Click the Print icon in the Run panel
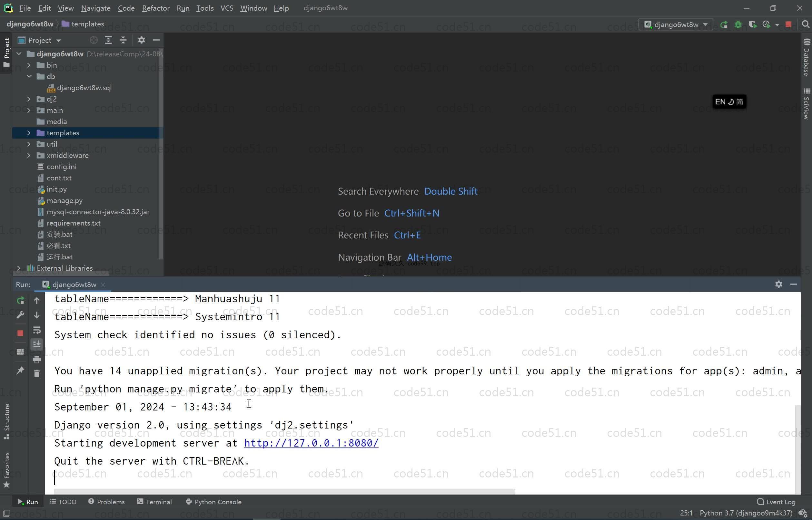Viewport: 812px width, 520px height. point(37,359)
